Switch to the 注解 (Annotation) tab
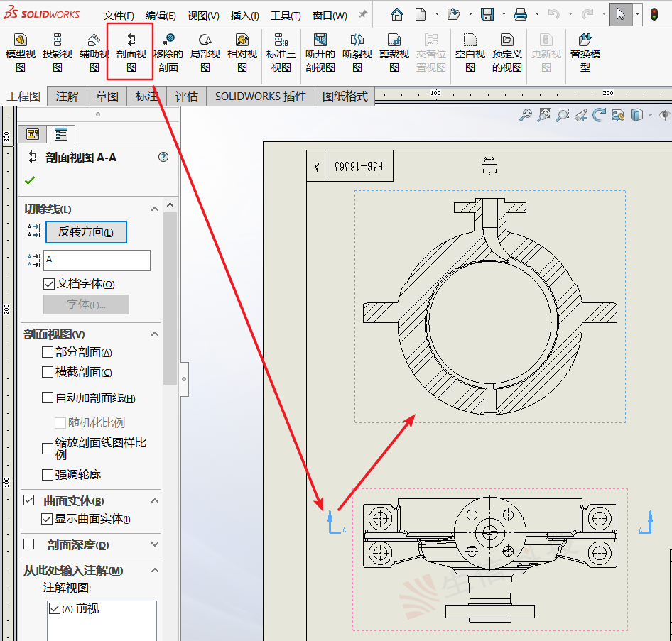The width and height of the screenshot is (672, 641). pyautogui.click(x=67, y=96)
